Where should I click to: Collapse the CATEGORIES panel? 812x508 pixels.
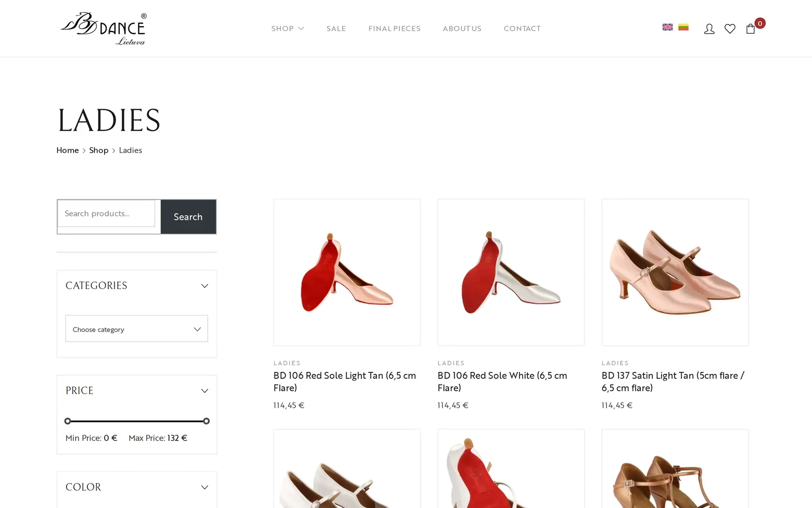pos(205,286)
